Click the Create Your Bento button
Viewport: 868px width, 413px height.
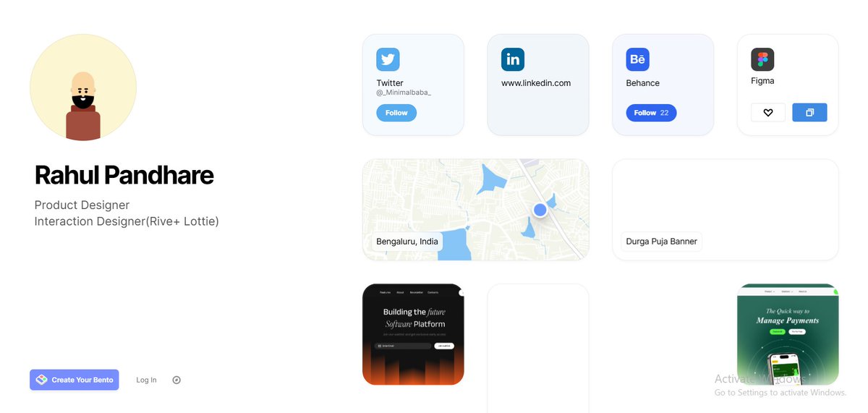75,380
